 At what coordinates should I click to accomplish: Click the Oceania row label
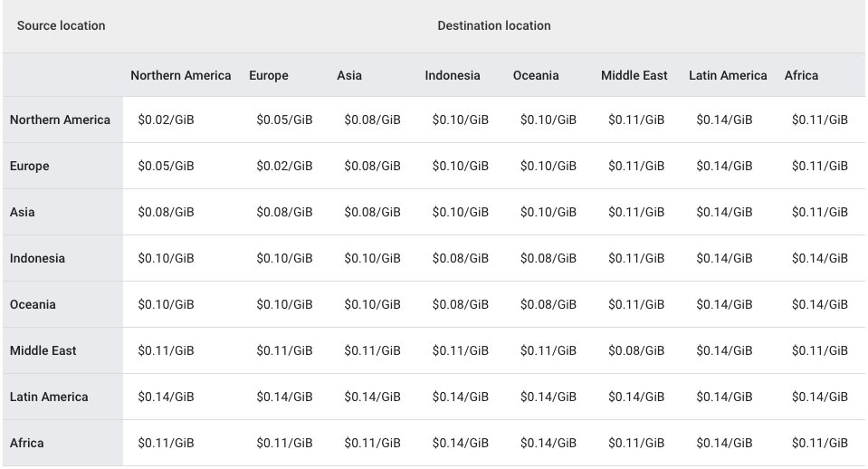coord(33,304)
